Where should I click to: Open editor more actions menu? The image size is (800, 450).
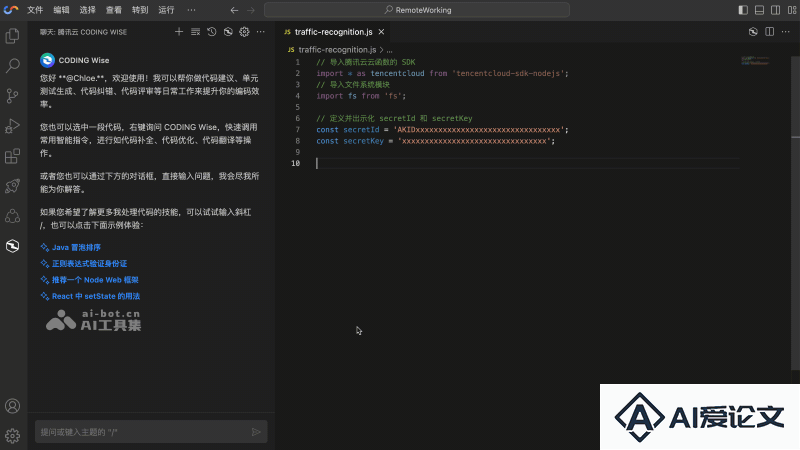(786, 32)
